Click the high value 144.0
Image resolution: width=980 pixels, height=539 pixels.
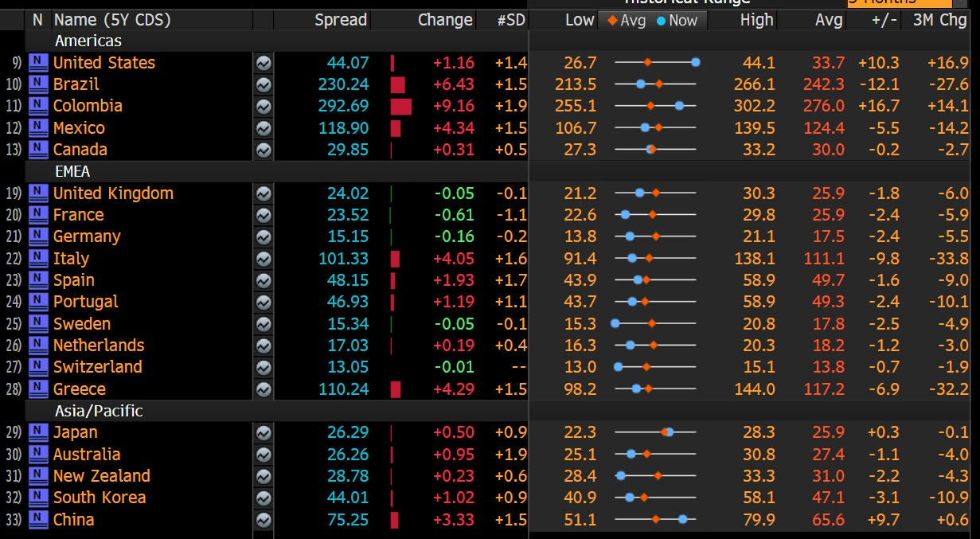point(755,389)
